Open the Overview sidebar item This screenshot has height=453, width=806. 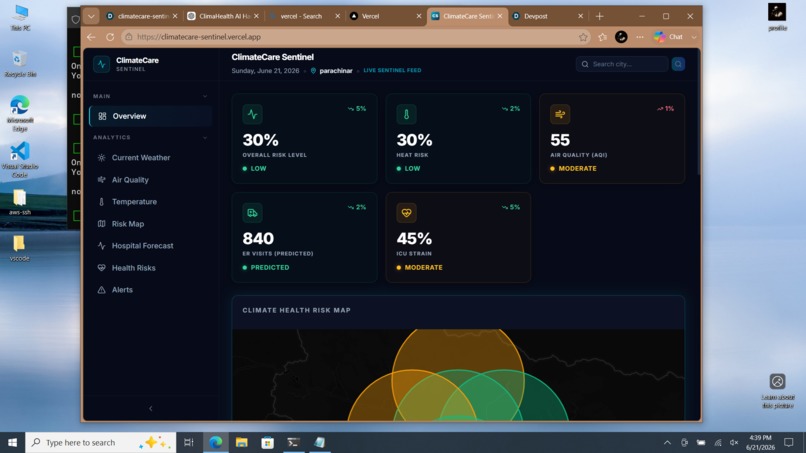pos(150,116)
